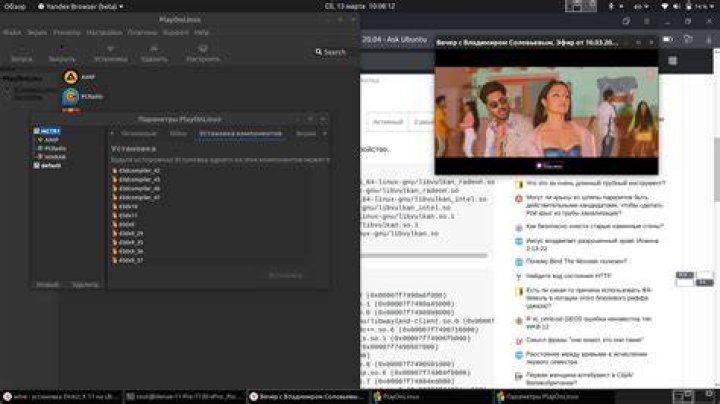Open the Утилиты menu in PlayOnLinux
Viewport: 720px width, 404px height.
point(67,33)
